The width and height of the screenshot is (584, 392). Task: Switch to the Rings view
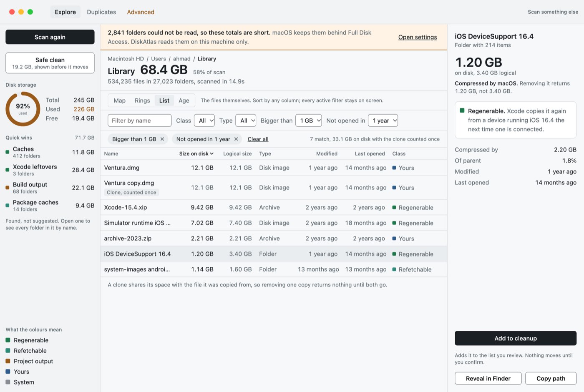[142, 101]
